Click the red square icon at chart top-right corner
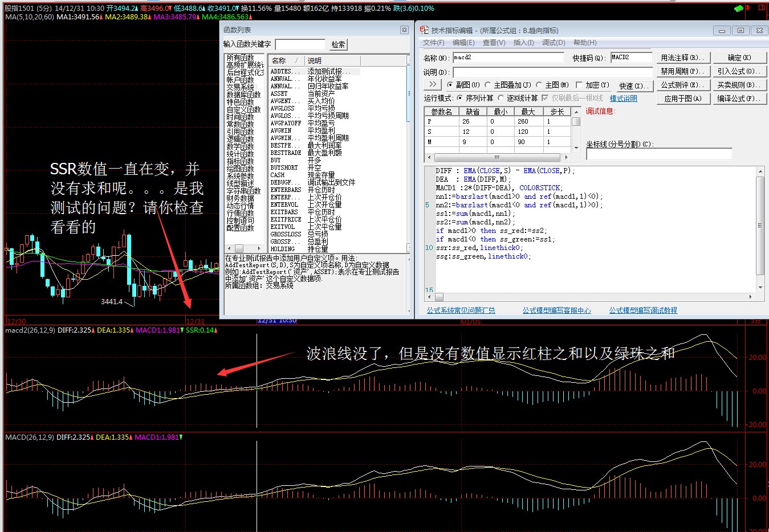 click(761, 8)
